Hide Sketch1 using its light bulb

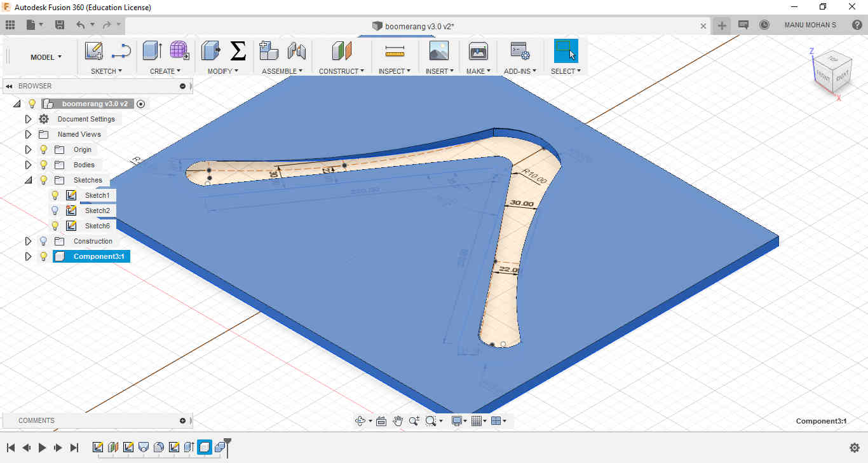(x=55, y=195)
